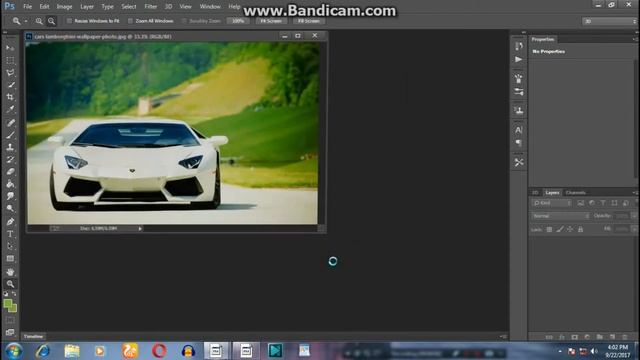The height and width of the screenshot is (360, 640).
Task: Toggle lock all in Layers panel
Action: pyautogui.click(x=580, y=229)
